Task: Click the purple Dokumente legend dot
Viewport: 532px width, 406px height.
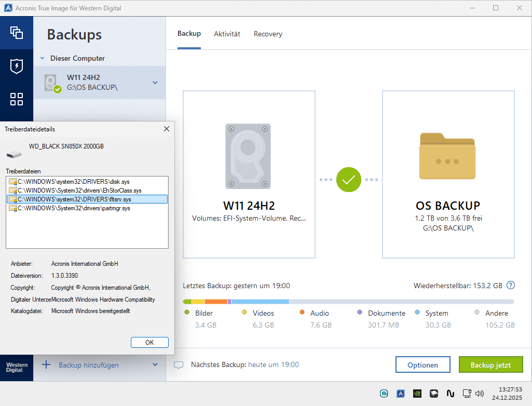Action: click(x=360, y=313)
